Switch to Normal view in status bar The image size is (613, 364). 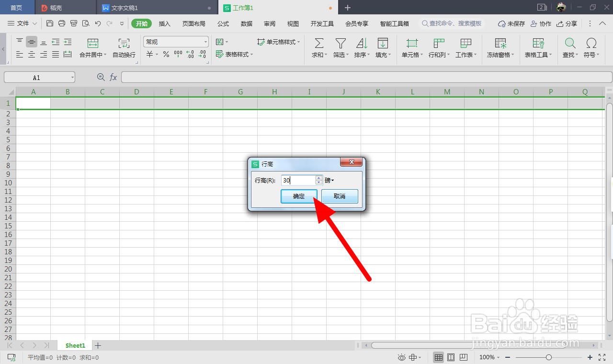pyautogui.click(x=438, y=357)
